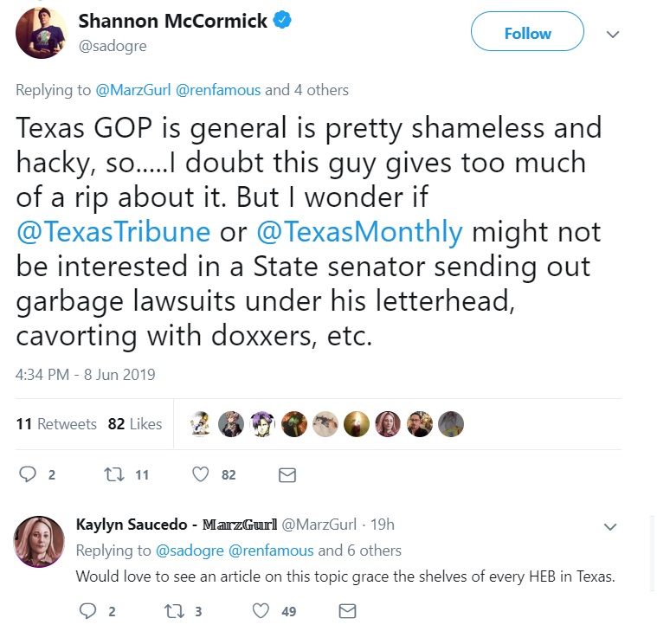The width and height of the screenshot is (657, 644).
Task: Like the main tweet with 82 likes
Action: pos(200,474)
